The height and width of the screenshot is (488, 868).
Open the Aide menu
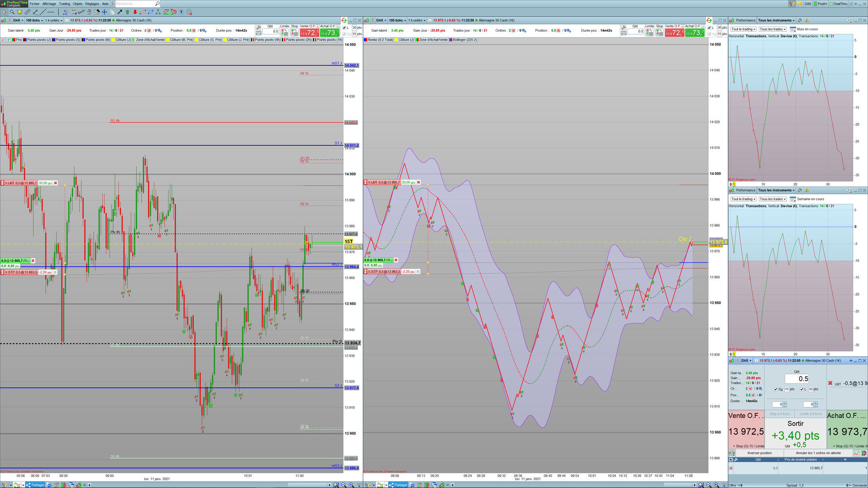coord(105,4)
